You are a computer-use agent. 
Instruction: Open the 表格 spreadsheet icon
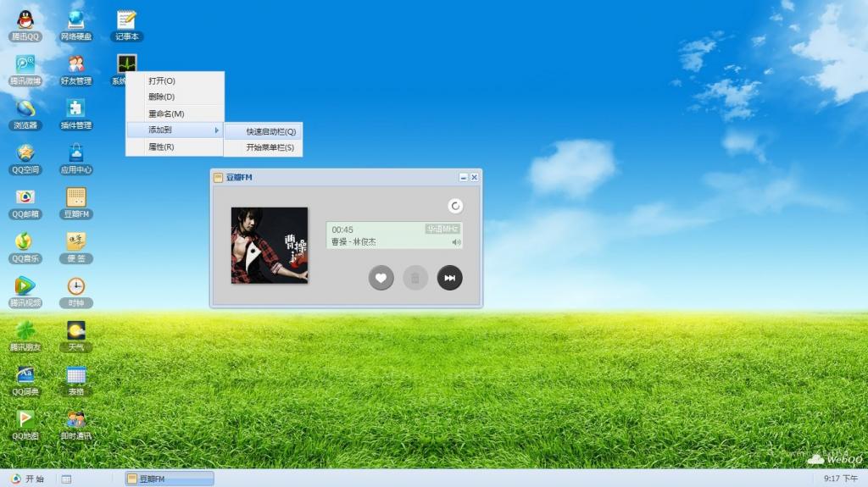(x=75, y=381)
